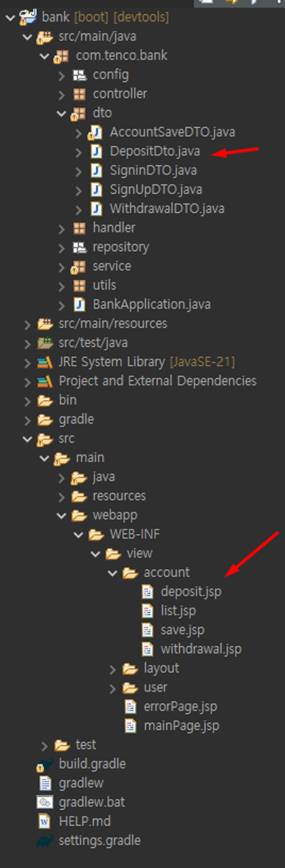This screenshot has width=285, height=868.
Task: Expand the JRE System Library node
Action: coord(27,363)
